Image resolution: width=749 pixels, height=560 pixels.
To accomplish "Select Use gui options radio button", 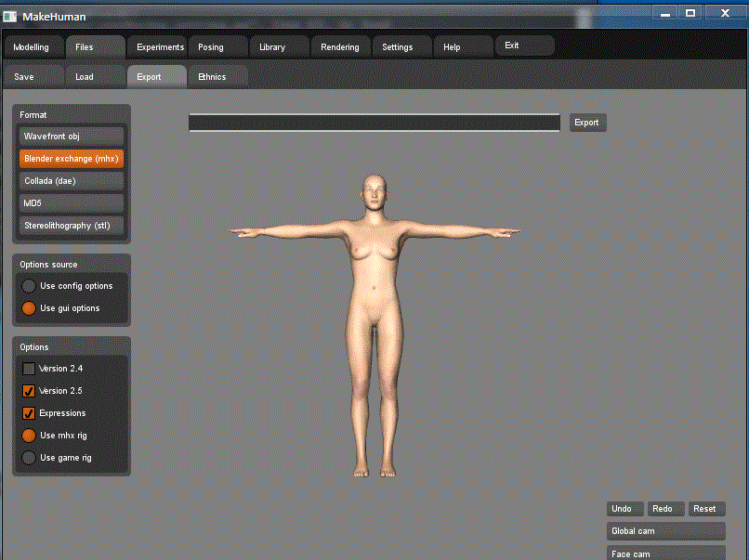I will point(29,308).
